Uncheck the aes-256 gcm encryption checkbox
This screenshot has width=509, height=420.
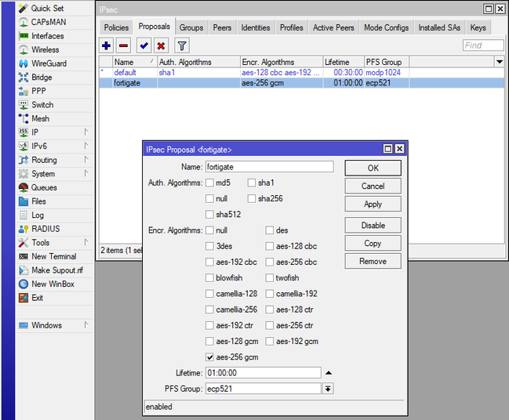click(209, 357)
